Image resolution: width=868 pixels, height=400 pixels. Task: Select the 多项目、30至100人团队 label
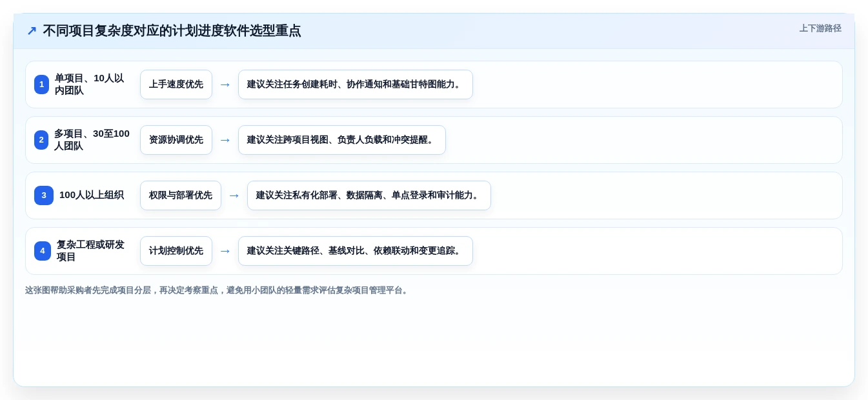pos(92,140)
